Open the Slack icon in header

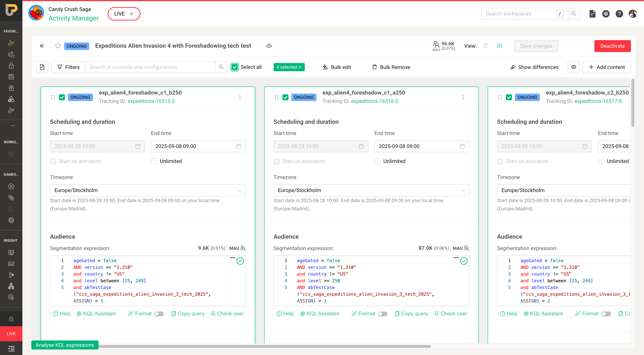[x=606, y=14]
